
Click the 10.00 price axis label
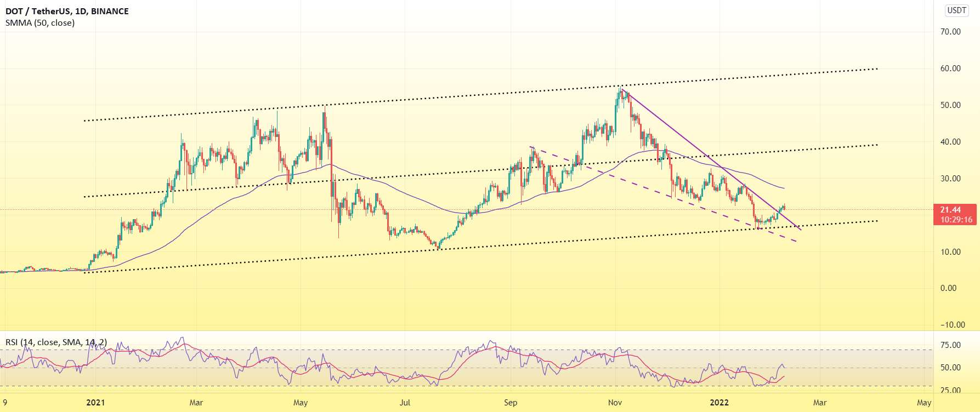coord(950,252)
